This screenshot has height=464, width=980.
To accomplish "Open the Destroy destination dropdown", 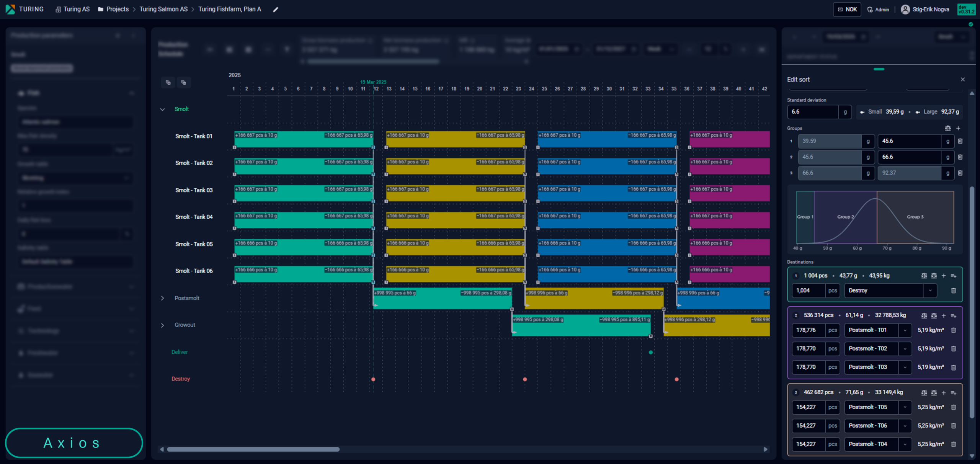I will point(930,291).
